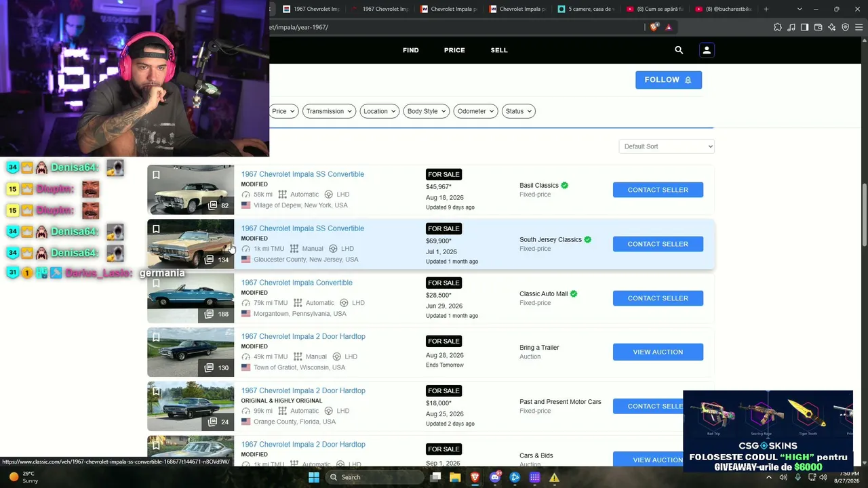The width and height of the screenshot is (868, 488).
Task: Open Brave browser from the taskbar
Action: click(475, 477)
